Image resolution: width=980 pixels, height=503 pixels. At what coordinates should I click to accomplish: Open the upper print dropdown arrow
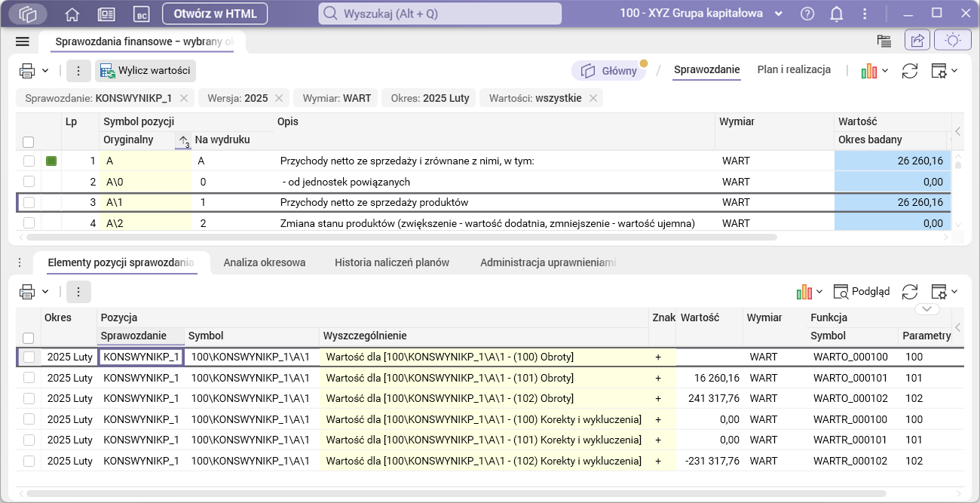[x=45, y=71]
